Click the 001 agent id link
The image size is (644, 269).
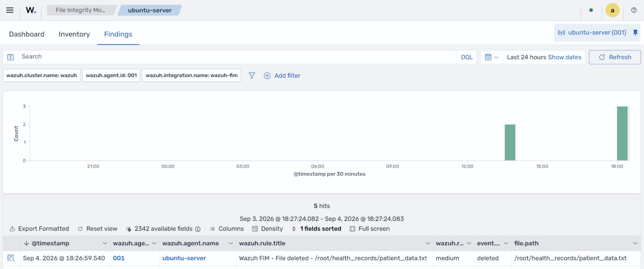tap(119, 258)
